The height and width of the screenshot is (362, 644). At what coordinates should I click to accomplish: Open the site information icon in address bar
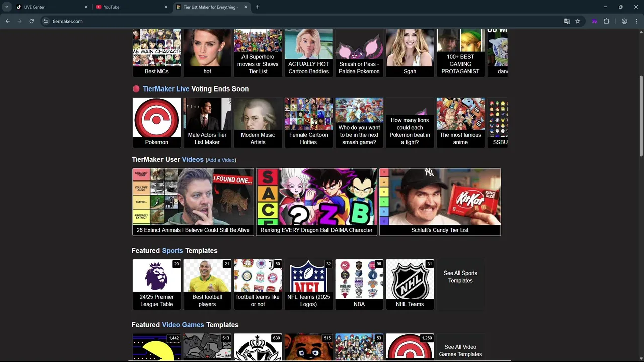pos(46,21)
